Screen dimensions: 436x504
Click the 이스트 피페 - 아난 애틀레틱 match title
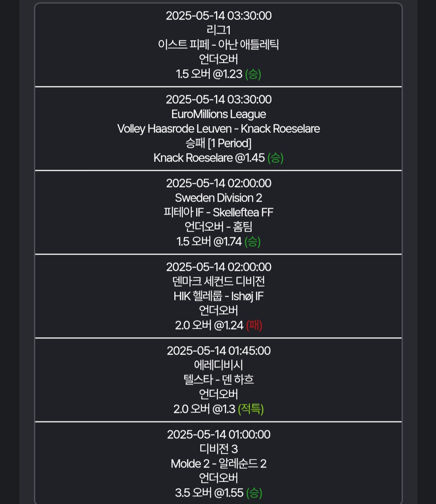218,45
